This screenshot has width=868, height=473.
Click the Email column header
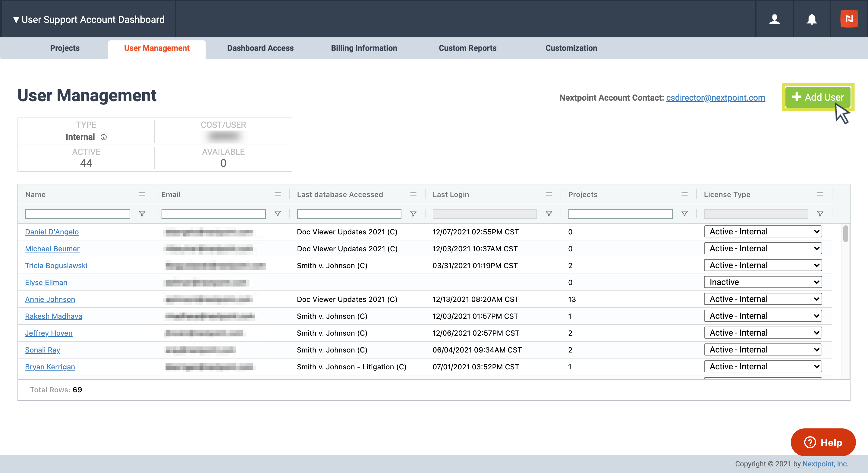click(171, 194)
